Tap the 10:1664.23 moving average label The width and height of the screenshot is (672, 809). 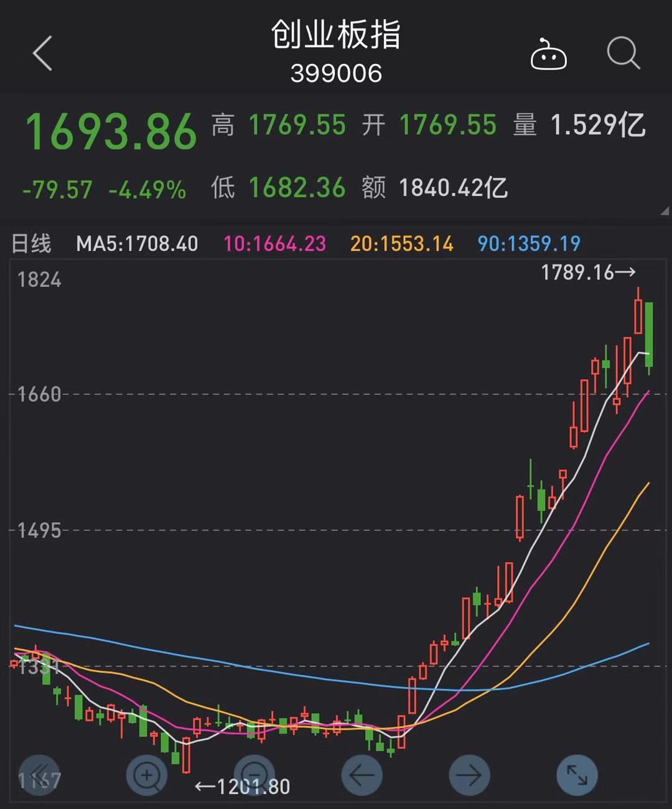coord(274,243)
